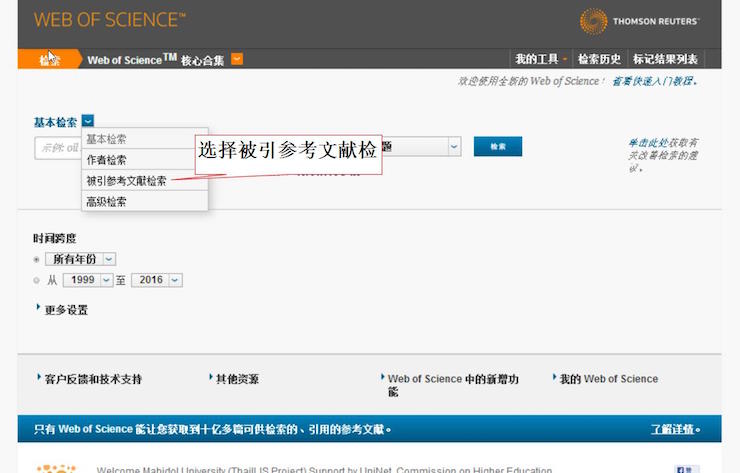The width and height of the screenshot is (740, 473).
Task: Choose 被引参考文献检索 from dropdown list
Action: (x=144, y=180)
